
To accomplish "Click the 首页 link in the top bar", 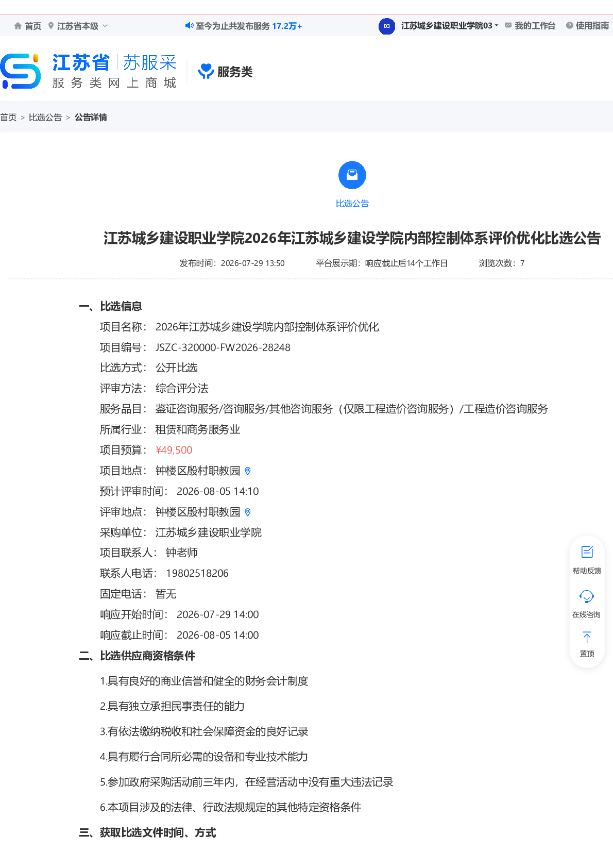I will point(33,26).
